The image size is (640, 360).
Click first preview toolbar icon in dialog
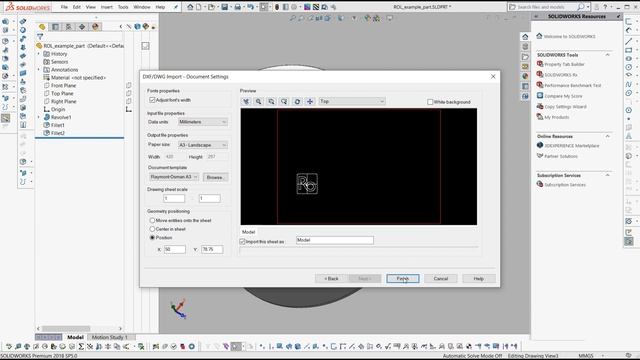[x=246, y=101]
